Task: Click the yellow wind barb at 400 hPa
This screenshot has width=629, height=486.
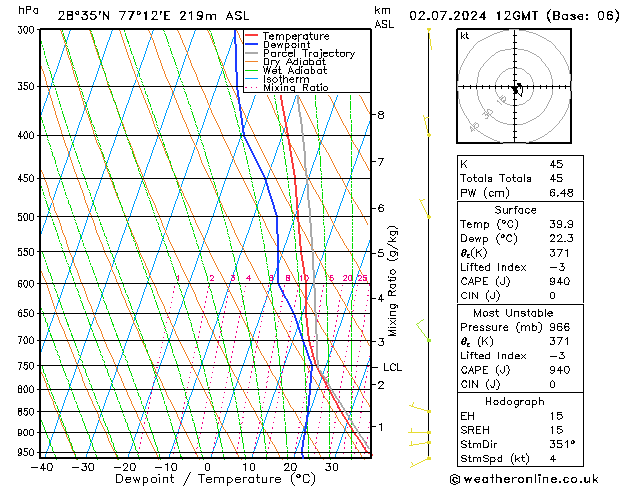Action: pyautogui.click(x=426, y=126)
